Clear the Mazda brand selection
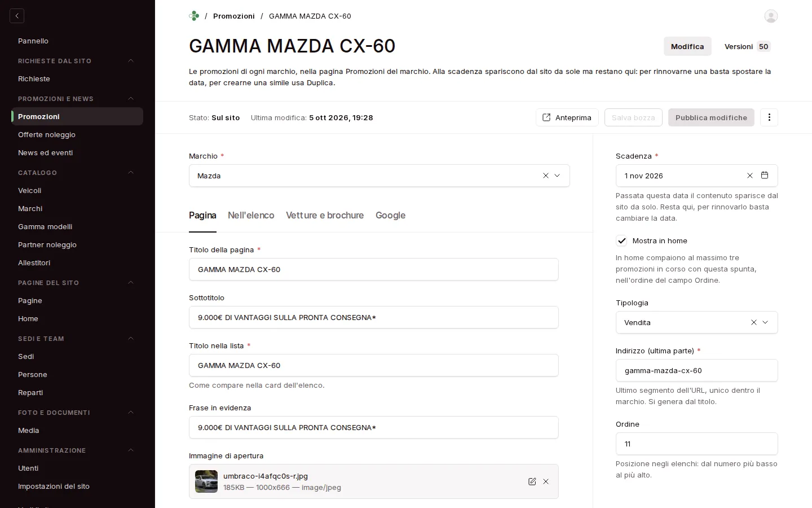This screenshot has width=812, height=508. 546,176
